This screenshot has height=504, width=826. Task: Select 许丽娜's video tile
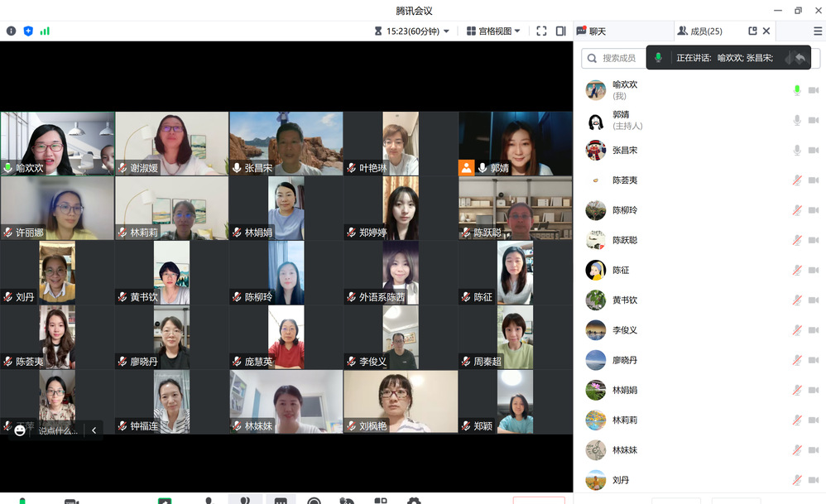pyautogui.click(x=57, y=208)
